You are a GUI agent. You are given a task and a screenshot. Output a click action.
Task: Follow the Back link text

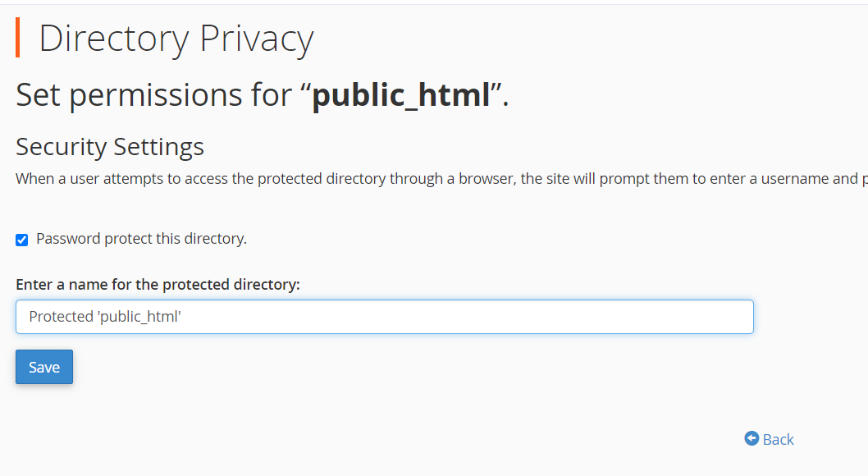click(x=778, y=439)
